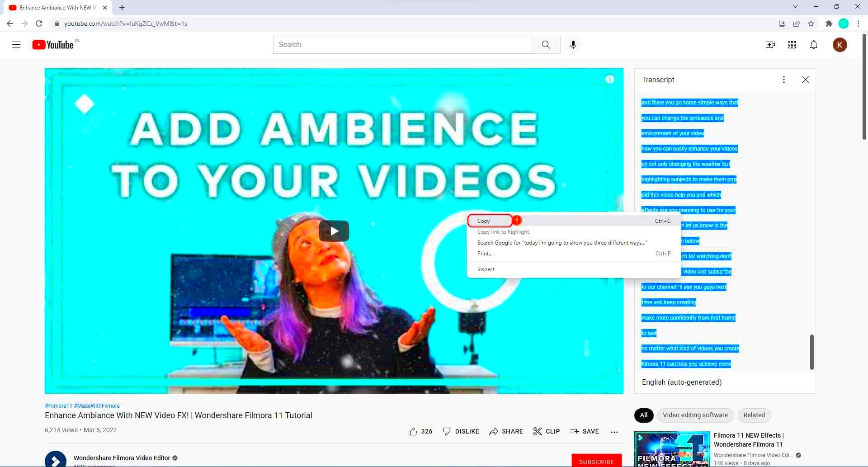Click the red SUBSCRIBE button
This screenshot has width=868, height=467.
pyautogui.click(x=596, y=461)
